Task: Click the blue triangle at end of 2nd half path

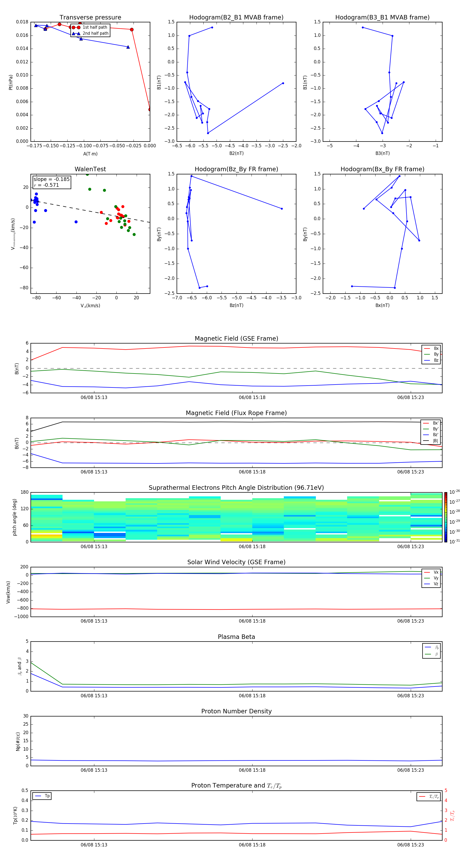Action: [128, 47]
